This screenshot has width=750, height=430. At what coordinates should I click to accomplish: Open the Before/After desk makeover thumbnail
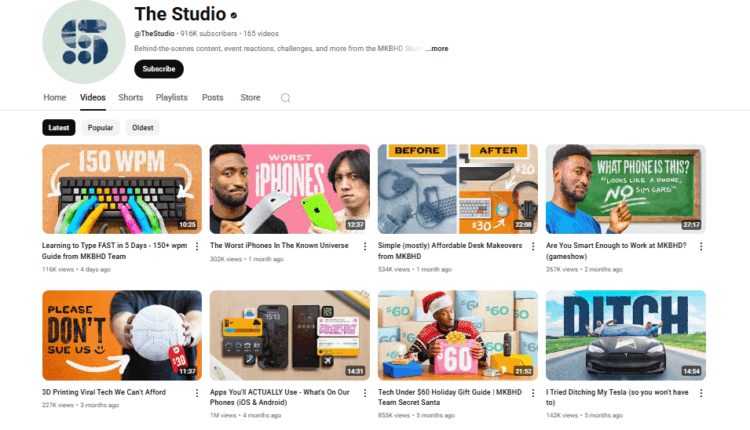458,189
